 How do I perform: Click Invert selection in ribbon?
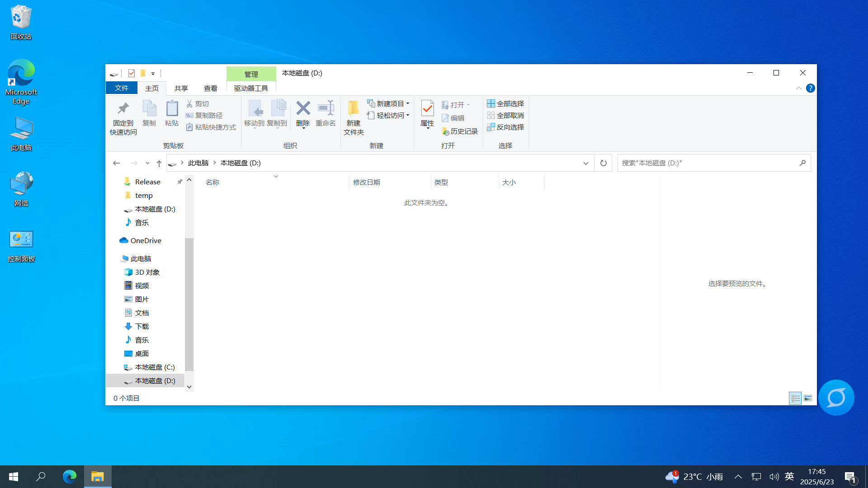pyautogui.click(x=505, y=127)
